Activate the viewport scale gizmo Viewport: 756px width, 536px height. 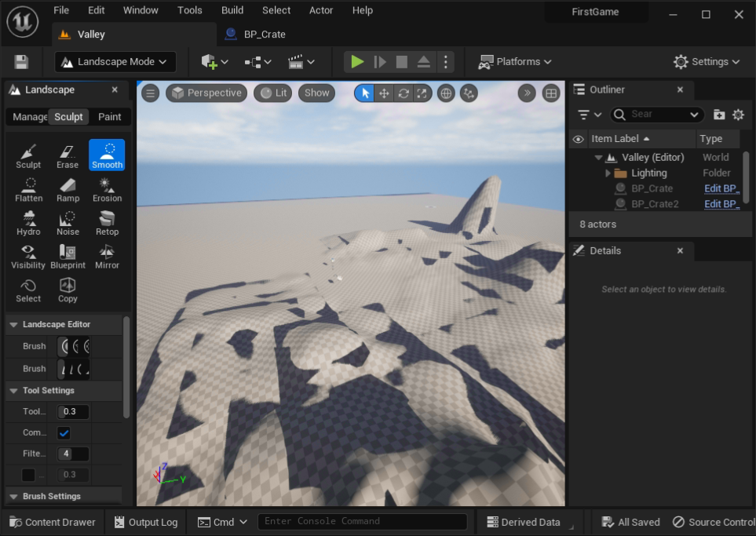(x=422, y=93)
